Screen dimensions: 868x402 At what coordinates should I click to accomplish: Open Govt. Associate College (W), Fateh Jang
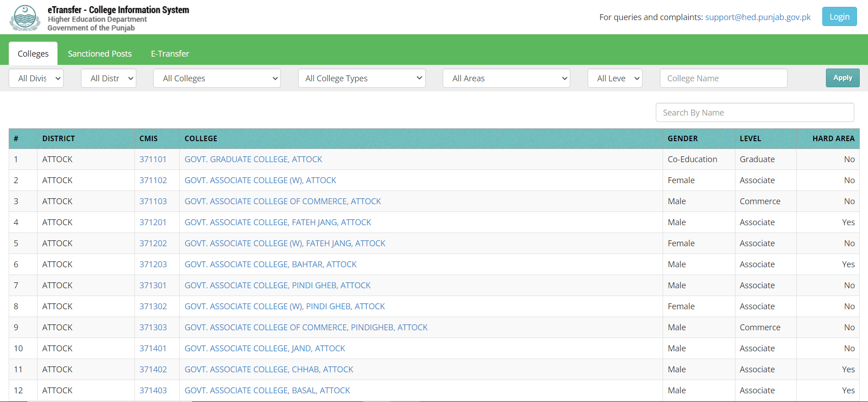[x=285, y=243]
